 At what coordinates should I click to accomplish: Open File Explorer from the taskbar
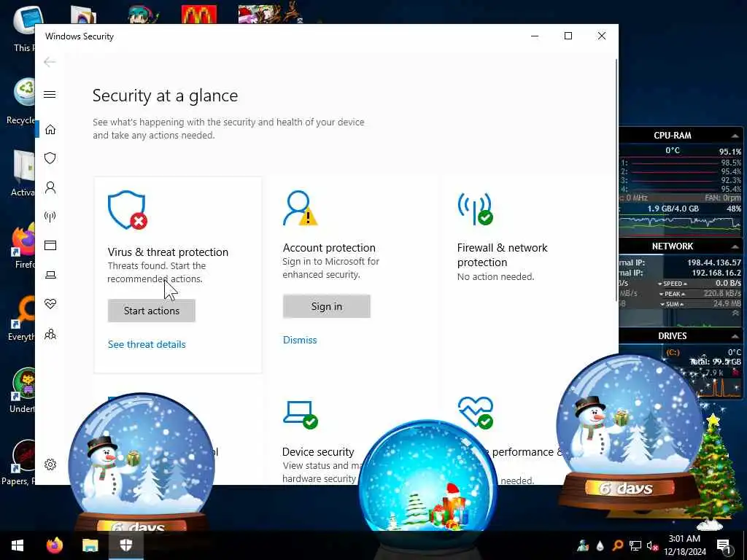click(x=90, y=545)
